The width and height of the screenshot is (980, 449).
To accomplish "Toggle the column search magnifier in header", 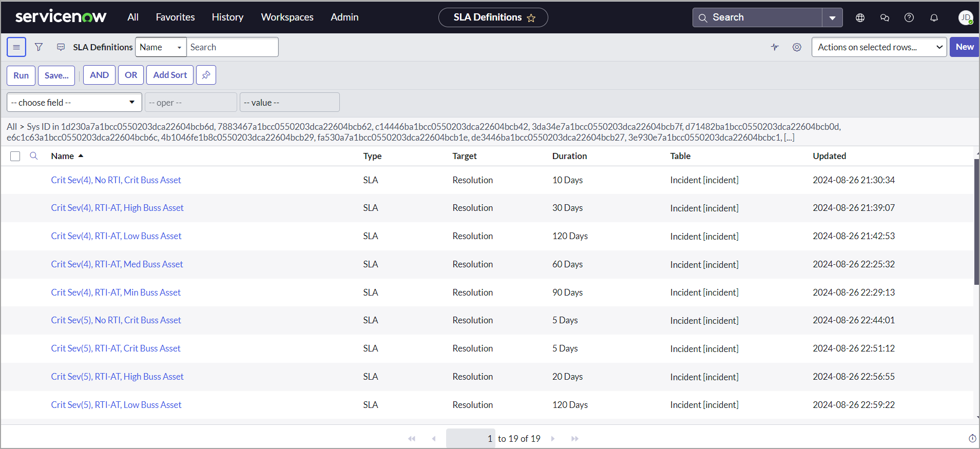I will pos(34,156).
